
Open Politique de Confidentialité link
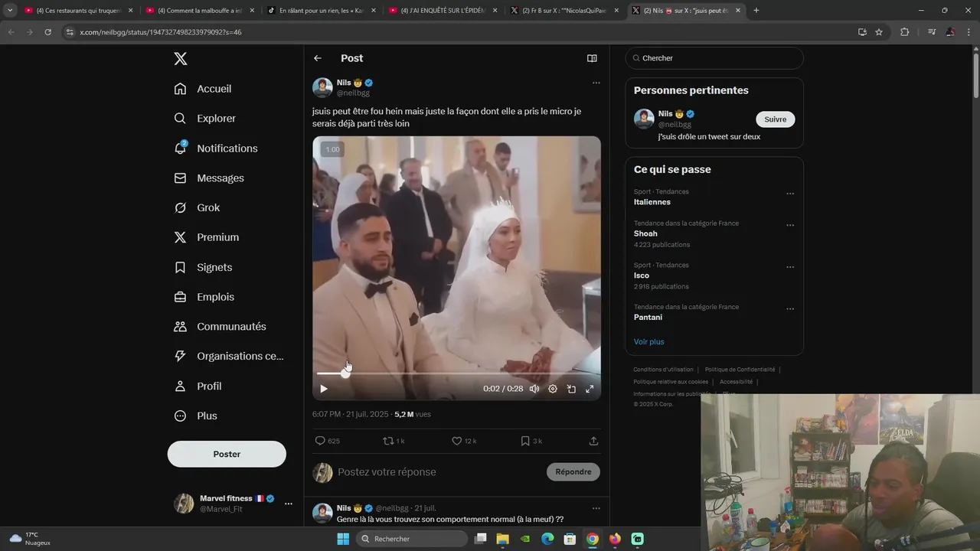(740, 370)
